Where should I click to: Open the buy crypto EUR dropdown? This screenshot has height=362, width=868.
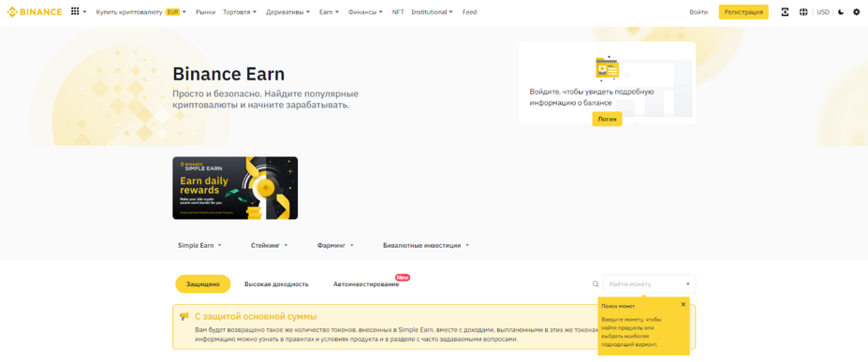pos(141,12)
